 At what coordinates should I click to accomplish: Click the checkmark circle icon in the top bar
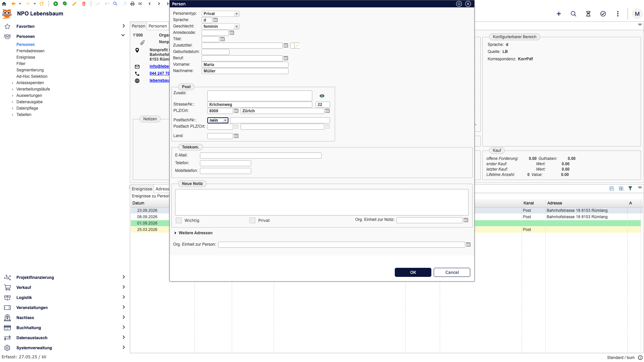[x=603, y=14]
